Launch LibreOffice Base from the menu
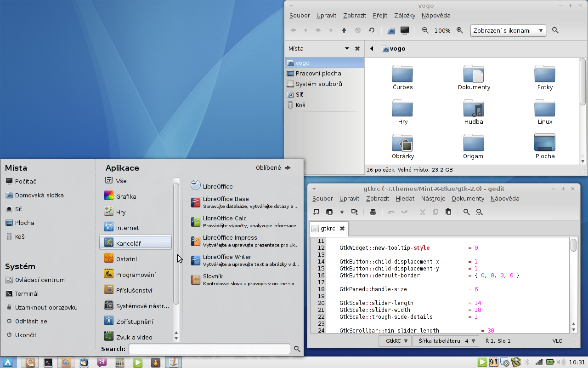 (244, 202)
